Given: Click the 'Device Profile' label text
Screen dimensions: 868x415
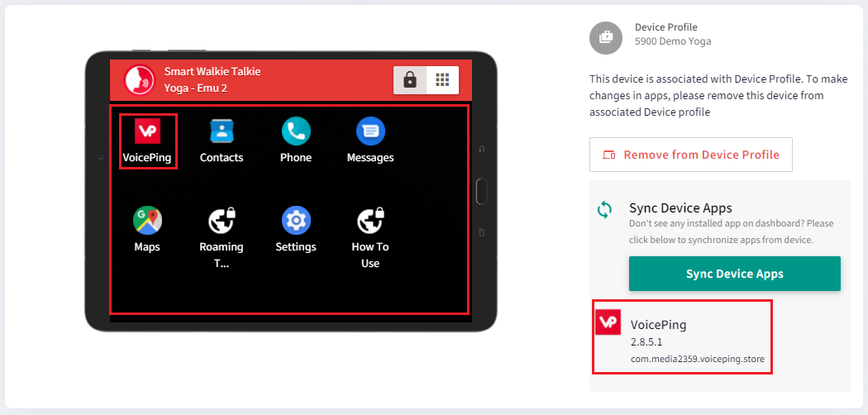Looking at the screenshot, I should point(666,27).
